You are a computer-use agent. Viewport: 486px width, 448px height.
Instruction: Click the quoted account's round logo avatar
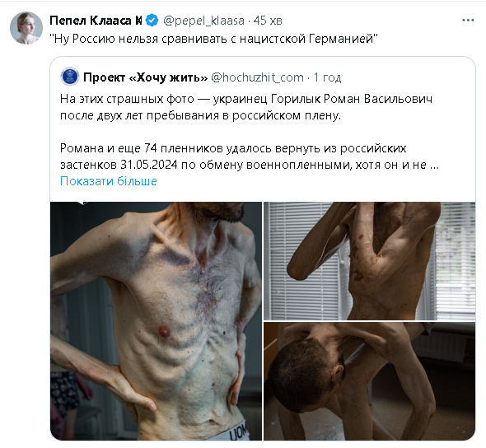point(70,77)
